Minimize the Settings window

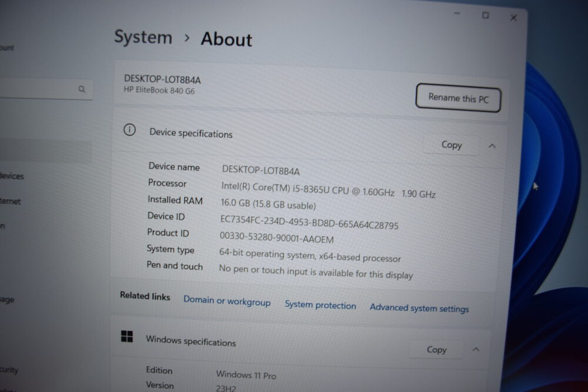[457, 14]
